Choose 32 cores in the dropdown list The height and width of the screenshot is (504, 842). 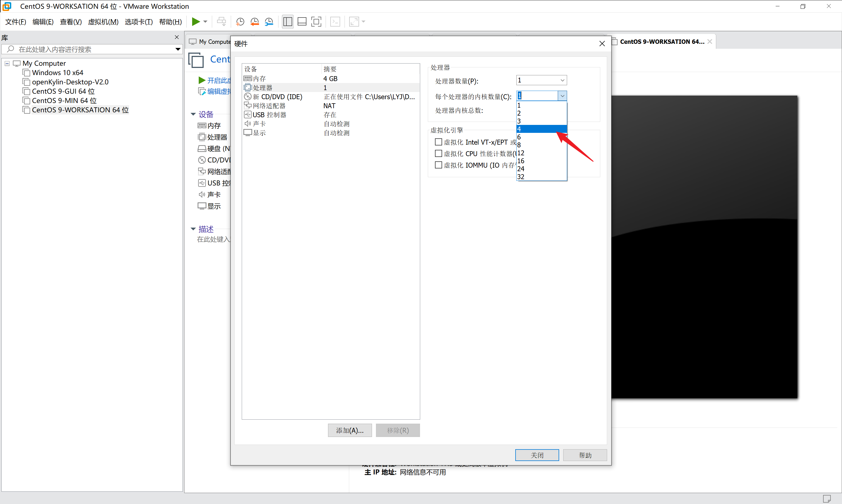[542, 177]
